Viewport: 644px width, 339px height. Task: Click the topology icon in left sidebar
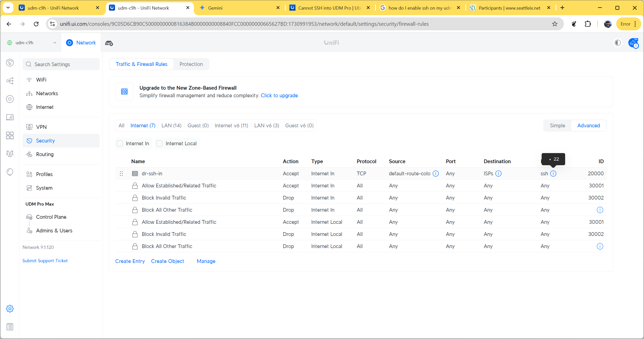(x=10, y=81)
